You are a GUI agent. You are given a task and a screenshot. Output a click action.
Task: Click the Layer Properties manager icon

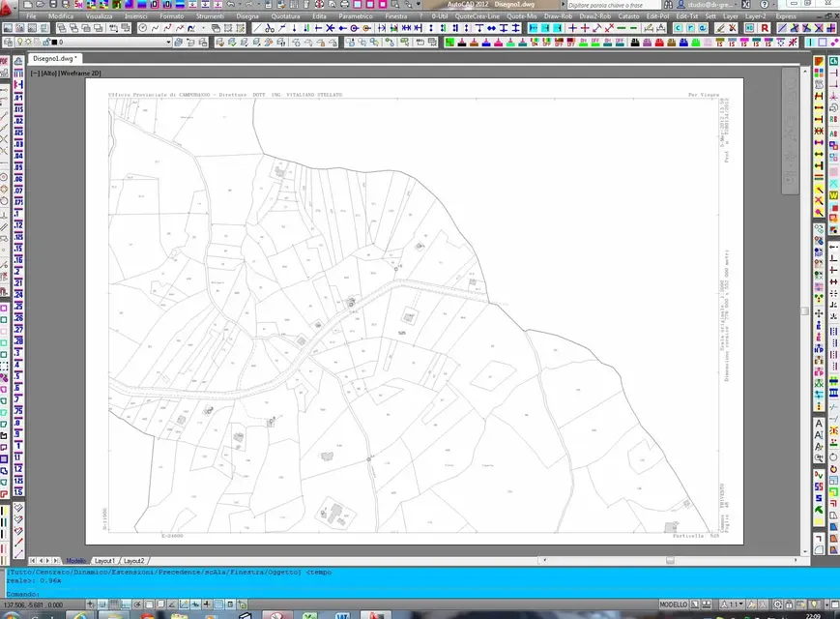coord(8,42)
